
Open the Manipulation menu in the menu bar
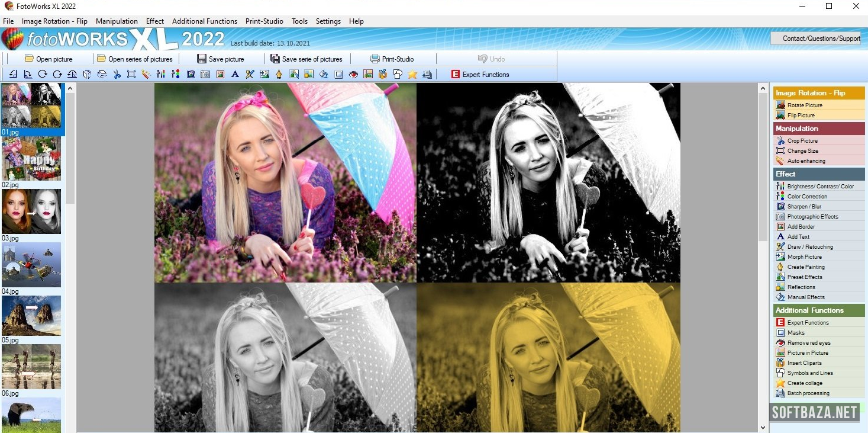[117, 21]
